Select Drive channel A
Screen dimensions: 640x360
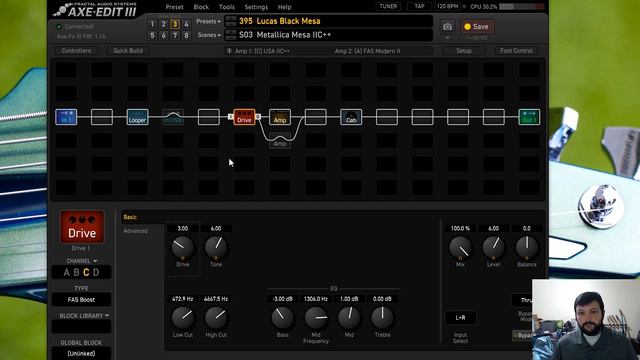pos(67,273)
